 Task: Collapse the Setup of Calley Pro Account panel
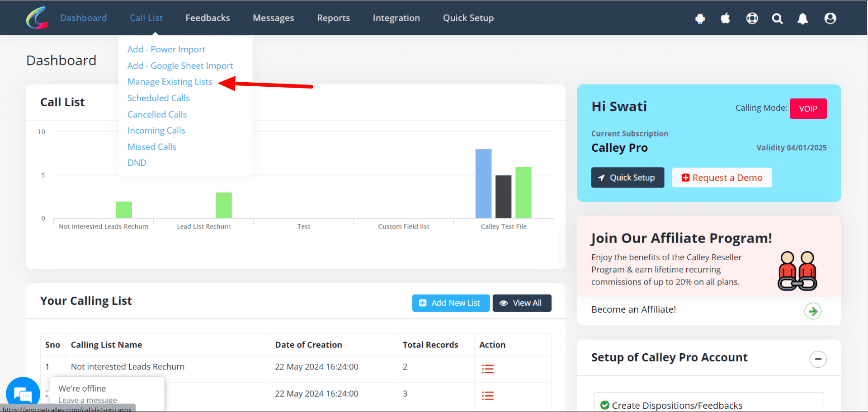tap(818, 359)
